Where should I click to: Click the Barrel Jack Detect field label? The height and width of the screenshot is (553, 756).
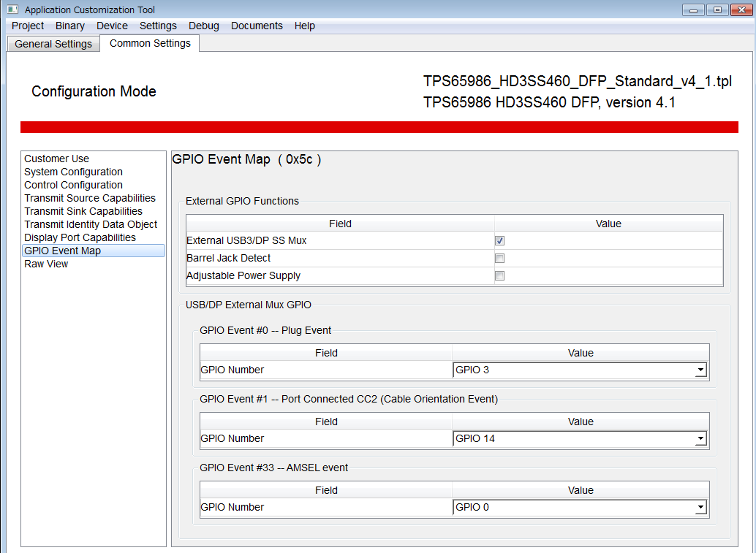(229, 258)
